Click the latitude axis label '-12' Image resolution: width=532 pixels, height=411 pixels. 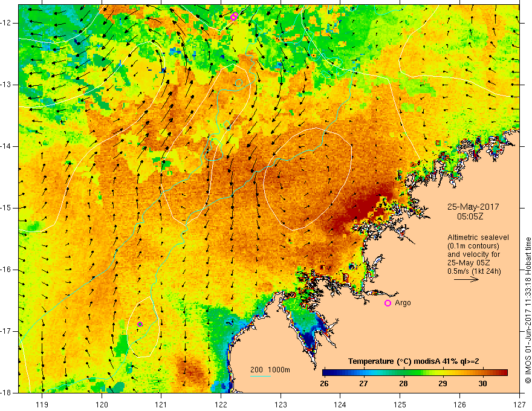[x=6, y=23]
